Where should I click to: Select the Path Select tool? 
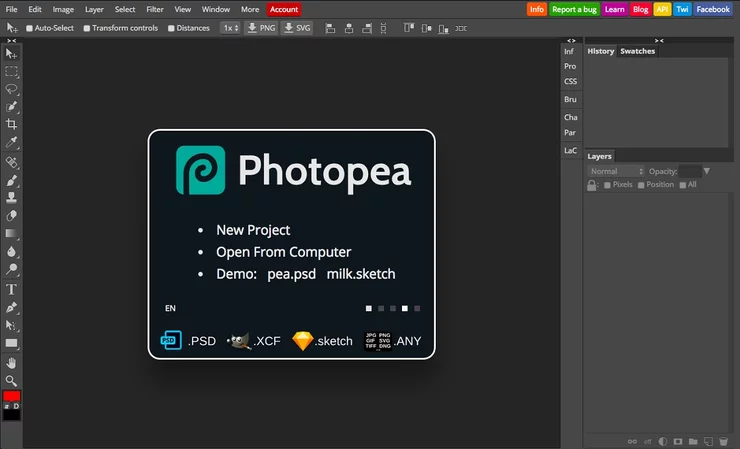coord(11,325)
